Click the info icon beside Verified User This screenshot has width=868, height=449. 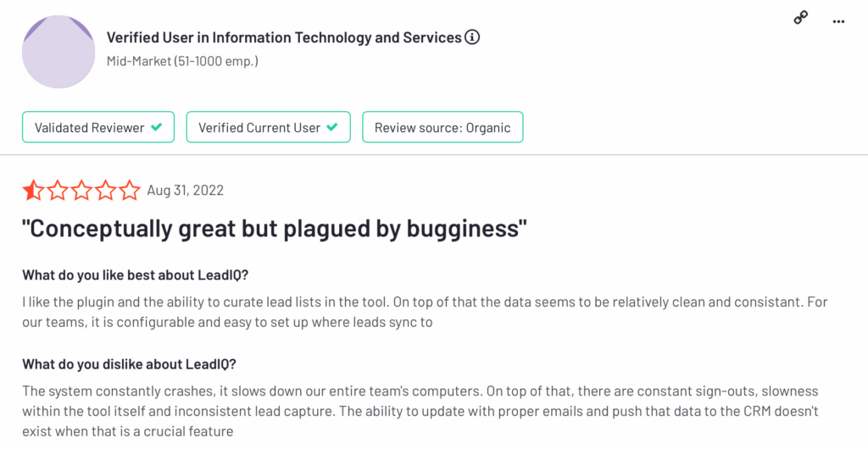point(472,37)
